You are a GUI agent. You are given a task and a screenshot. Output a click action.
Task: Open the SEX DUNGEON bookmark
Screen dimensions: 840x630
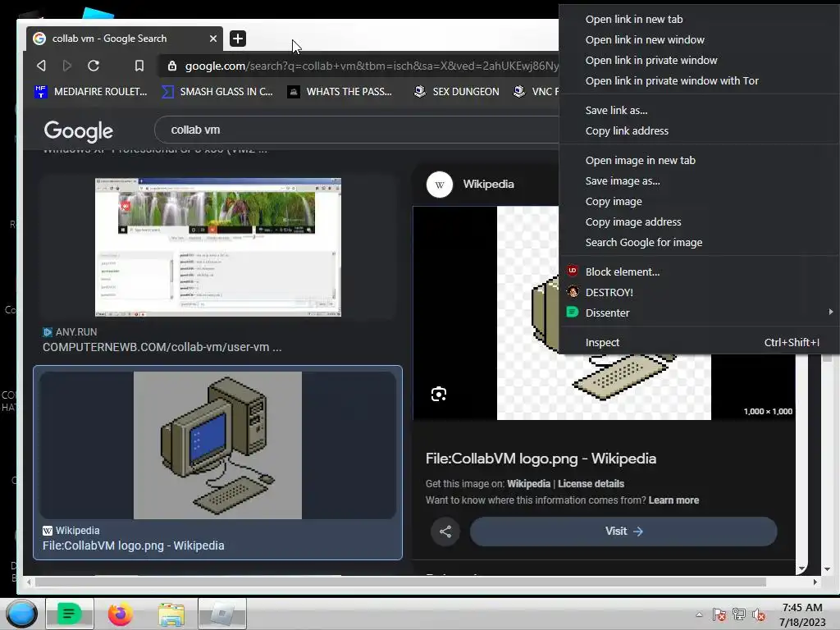(x=456, y=92)
